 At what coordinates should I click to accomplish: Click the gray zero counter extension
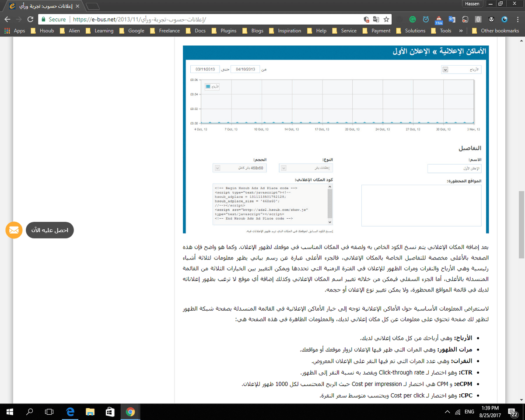(478, 19)
